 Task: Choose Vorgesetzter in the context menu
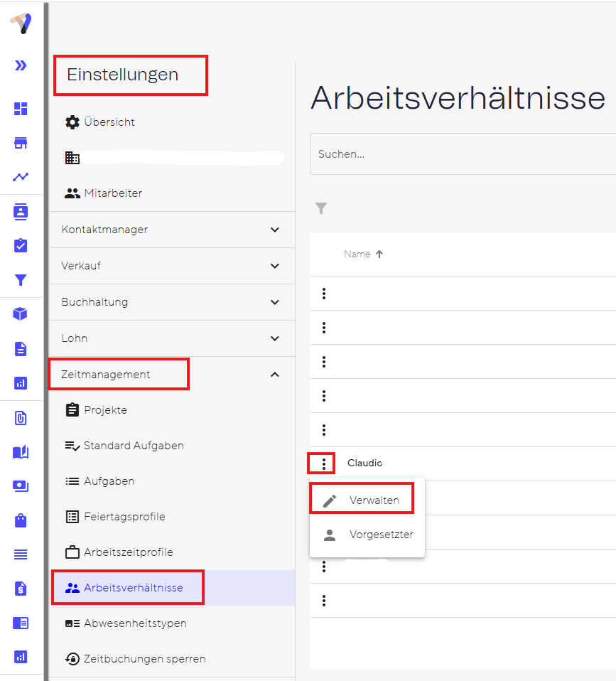(381, 535)
